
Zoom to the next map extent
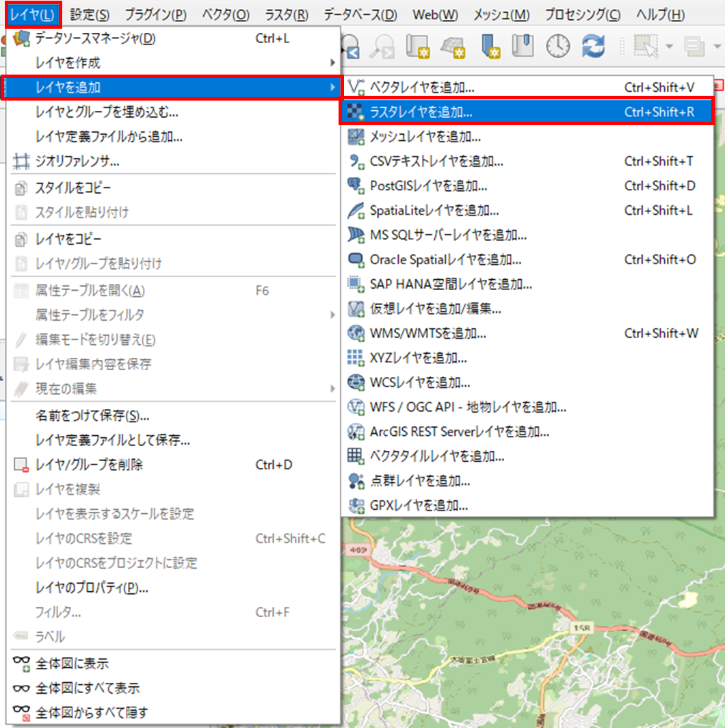(x=383, y=47)
